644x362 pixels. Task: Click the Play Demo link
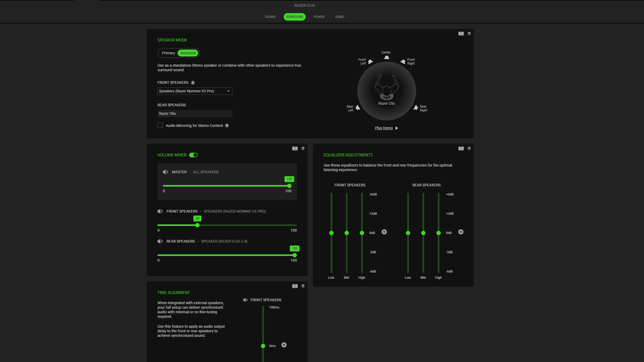[x=384, y=128]
